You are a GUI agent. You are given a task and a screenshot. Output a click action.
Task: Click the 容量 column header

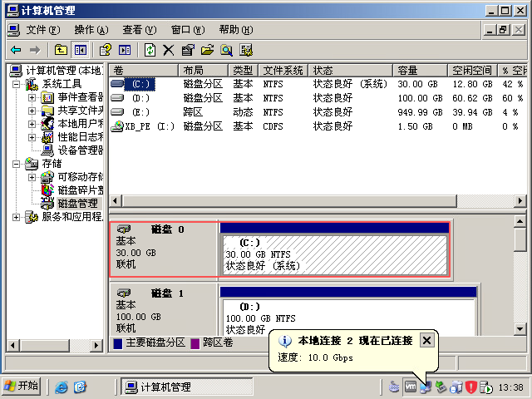(407, 71)
